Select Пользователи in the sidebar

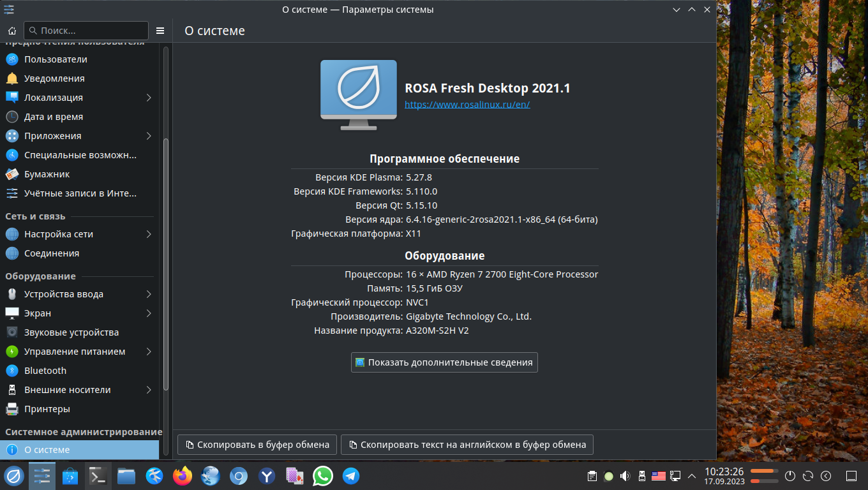[56, 59]
